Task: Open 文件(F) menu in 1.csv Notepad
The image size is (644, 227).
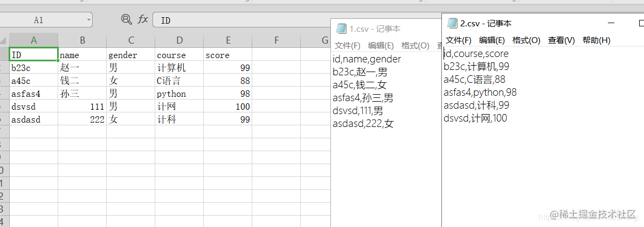Action: (348, 46)
